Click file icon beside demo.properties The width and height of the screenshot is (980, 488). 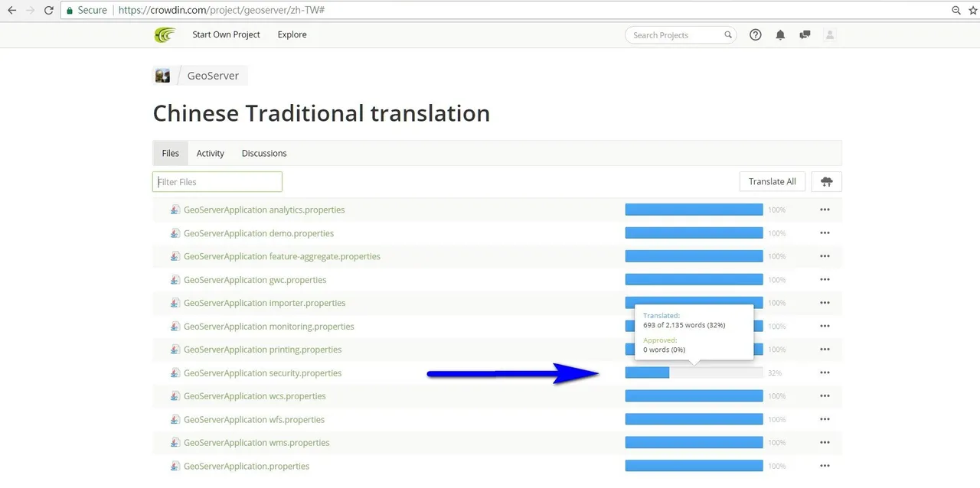coord(175,233)
